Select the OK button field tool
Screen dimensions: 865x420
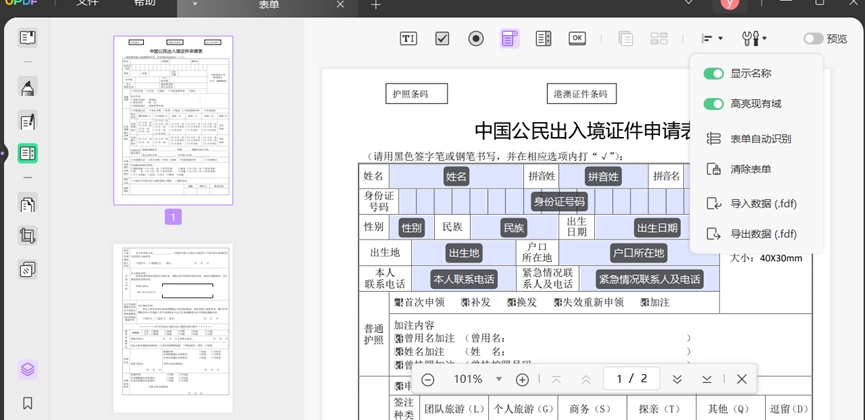577,38
